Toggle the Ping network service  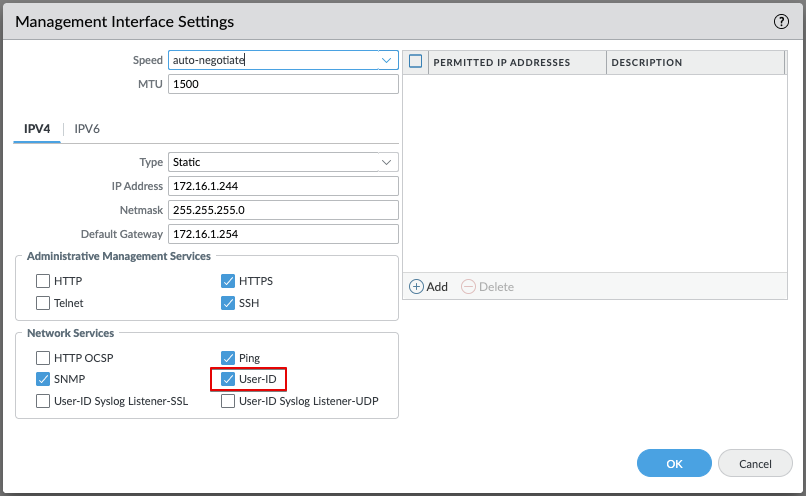click(x=228, y=357)
